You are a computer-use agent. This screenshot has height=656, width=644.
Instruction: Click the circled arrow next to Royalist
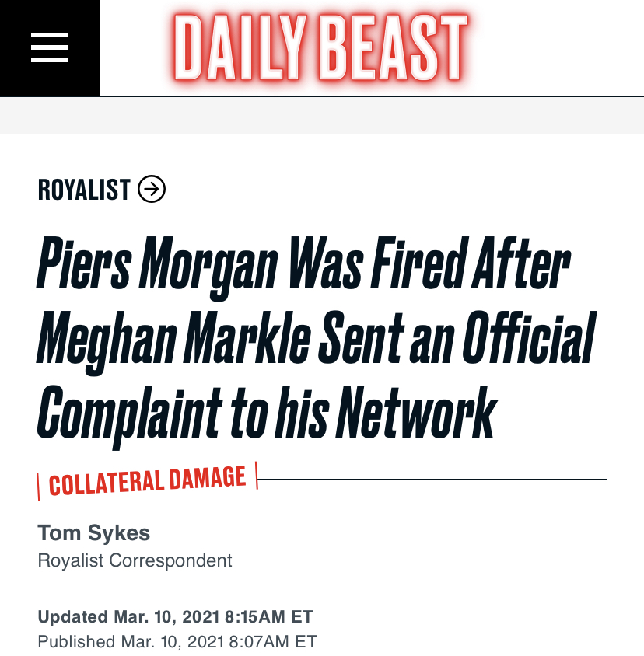pos(152,189)
